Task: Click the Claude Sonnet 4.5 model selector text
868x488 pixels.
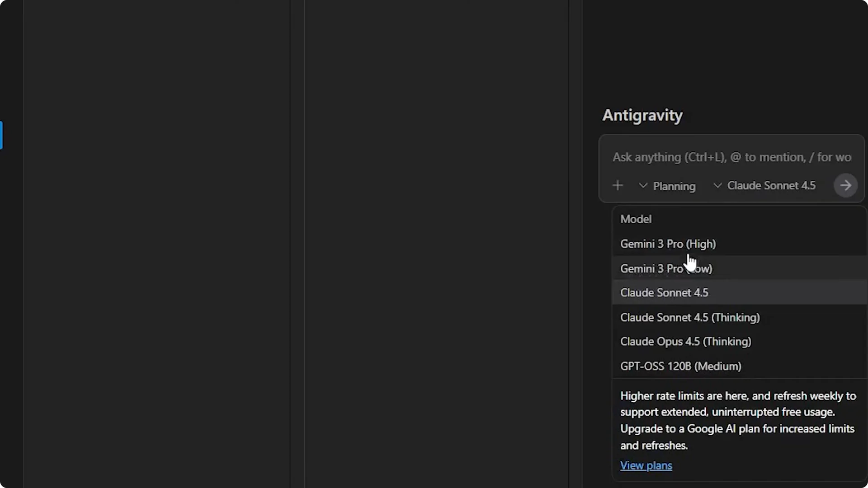Action: (771, 186)
